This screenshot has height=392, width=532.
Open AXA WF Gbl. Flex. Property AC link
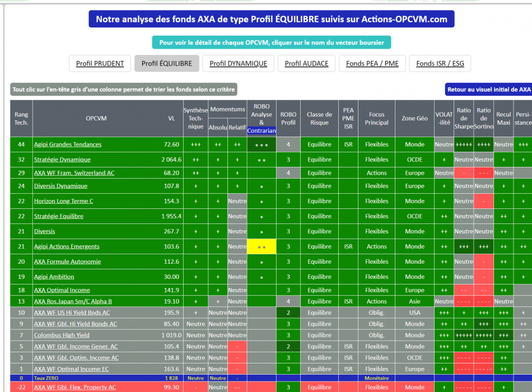74,388
